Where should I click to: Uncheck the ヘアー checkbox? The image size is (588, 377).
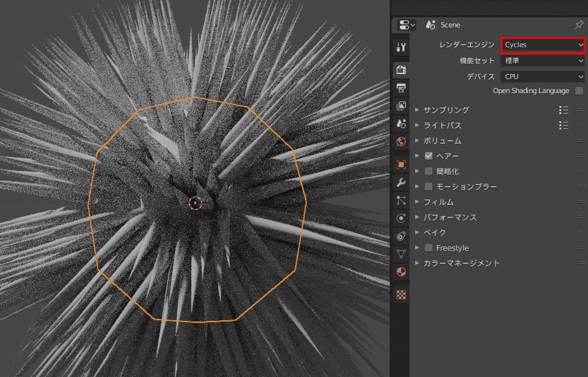click(429, 156)
